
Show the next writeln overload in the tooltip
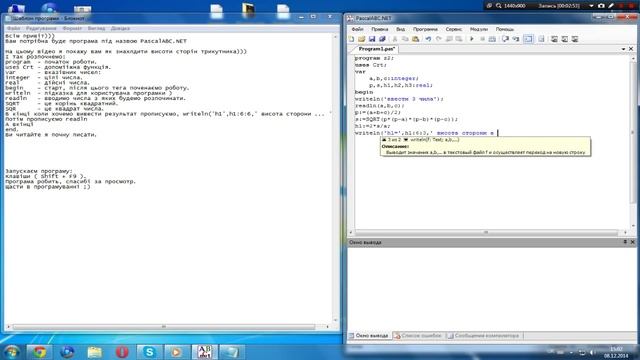pyautogui.click(x=406, y=140)
